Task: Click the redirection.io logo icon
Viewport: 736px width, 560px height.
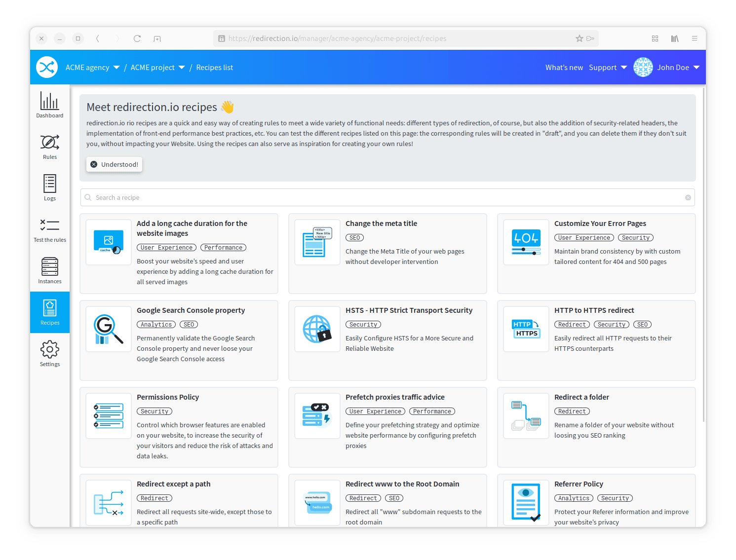Action: tap(47, 67)
